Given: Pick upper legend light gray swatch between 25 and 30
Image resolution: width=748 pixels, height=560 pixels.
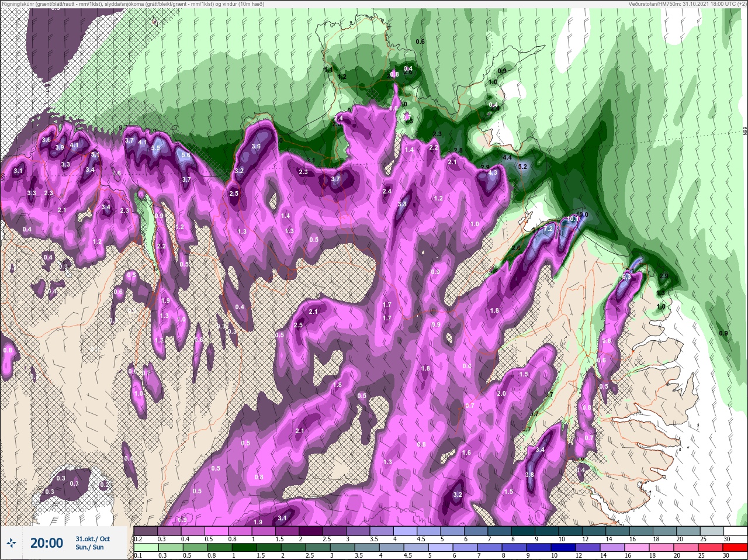Looking at the screenshot, I should point(711,531).
